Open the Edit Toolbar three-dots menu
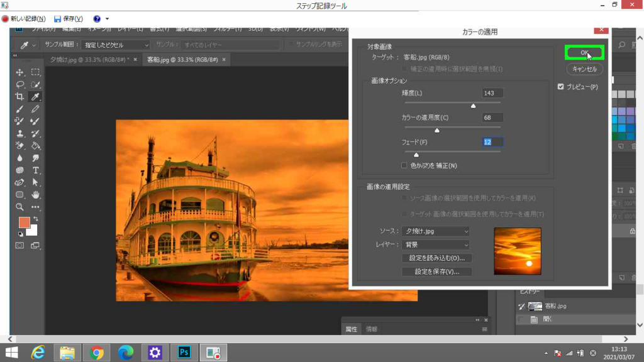644x362 pixels. click(x=35, y=207)
